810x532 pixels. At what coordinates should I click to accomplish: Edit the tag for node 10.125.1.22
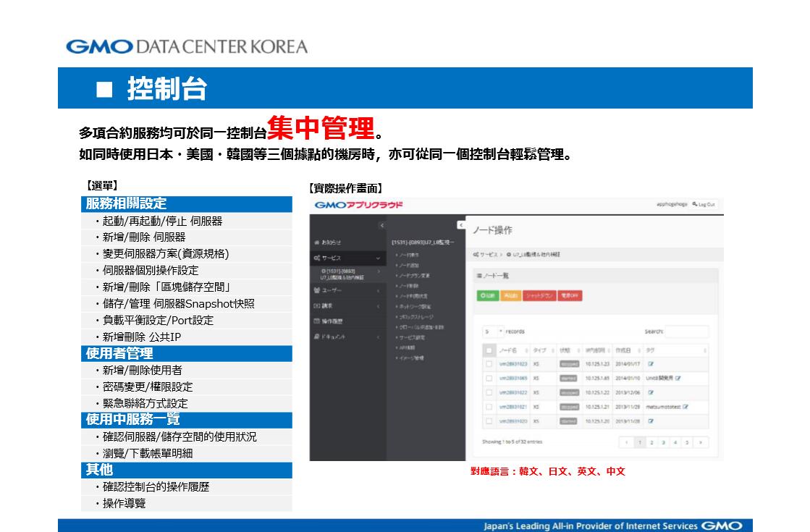click(651, 392)
